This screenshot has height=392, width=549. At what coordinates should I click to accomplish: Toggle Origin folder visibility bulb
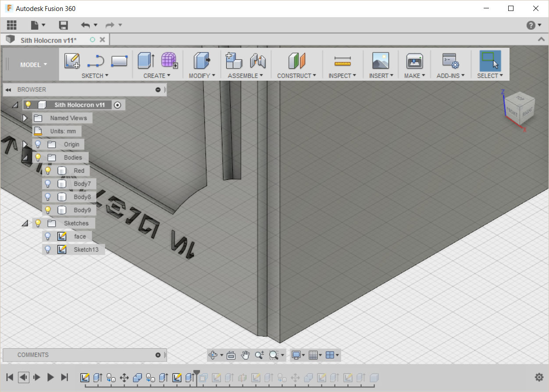point(38,144)
